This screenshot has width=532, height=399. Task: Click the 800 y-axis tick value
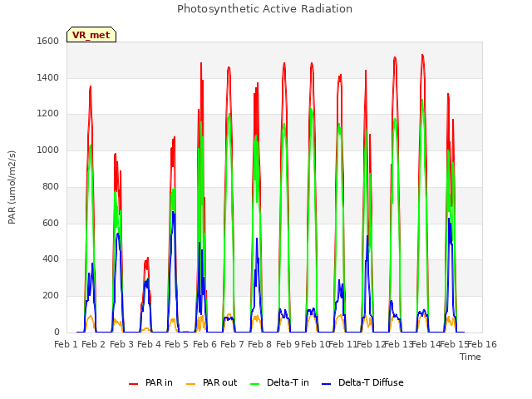(x=51, y=186)
